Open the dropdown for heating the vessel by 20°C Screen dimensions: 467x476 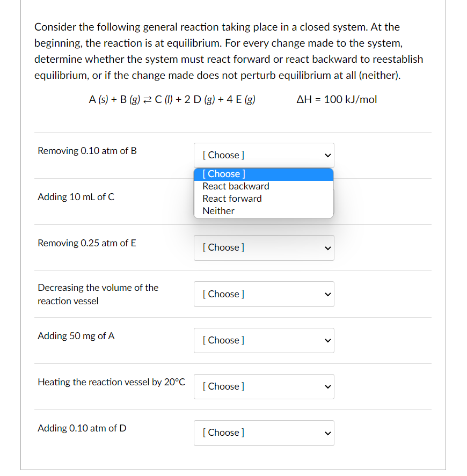(x=264, y=386)
